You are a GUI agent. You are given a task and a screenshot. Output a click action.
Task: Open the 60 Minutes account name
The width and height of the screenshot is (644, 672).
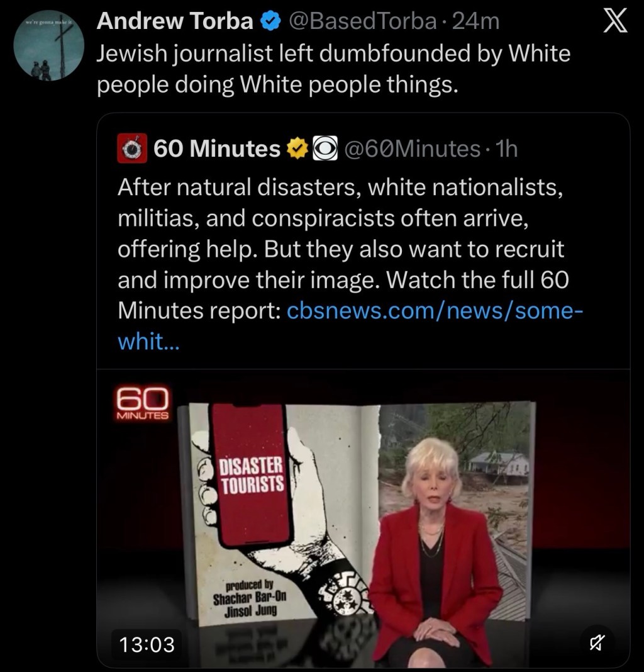(x=217, y=148)
